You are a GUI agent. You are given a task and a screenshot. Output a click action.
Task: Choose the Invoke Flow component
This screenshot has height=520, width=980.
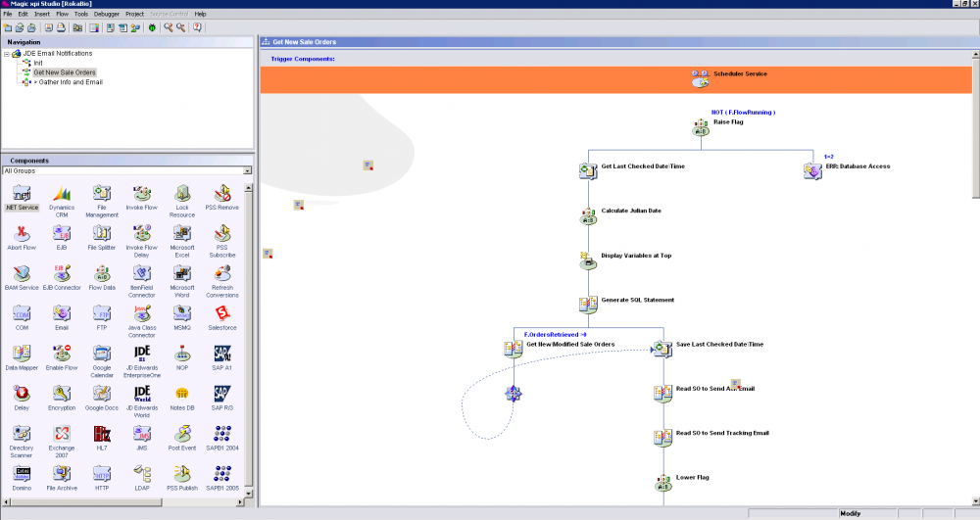[142, 199]
